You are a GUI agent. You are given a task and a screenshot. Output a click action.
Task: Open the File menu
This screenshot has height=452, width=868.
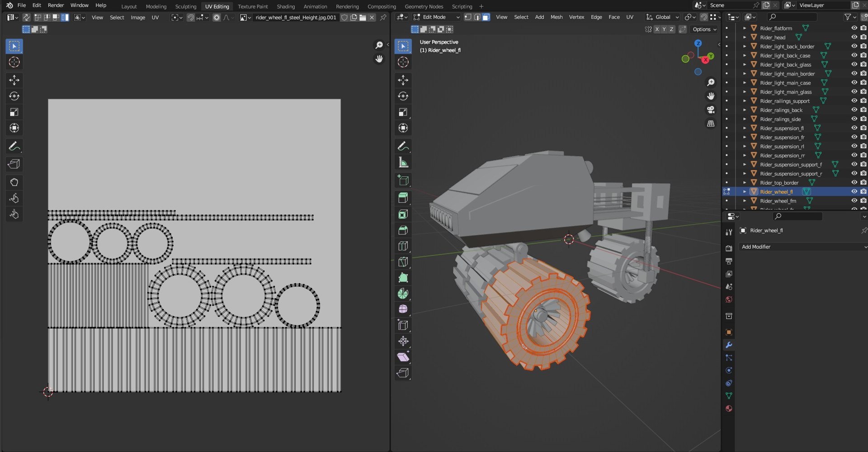click(21, 5)
